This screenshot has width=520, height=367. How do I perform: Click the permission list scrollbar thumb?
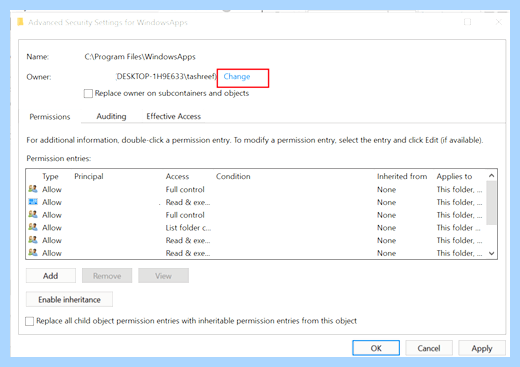pos(491,203)
